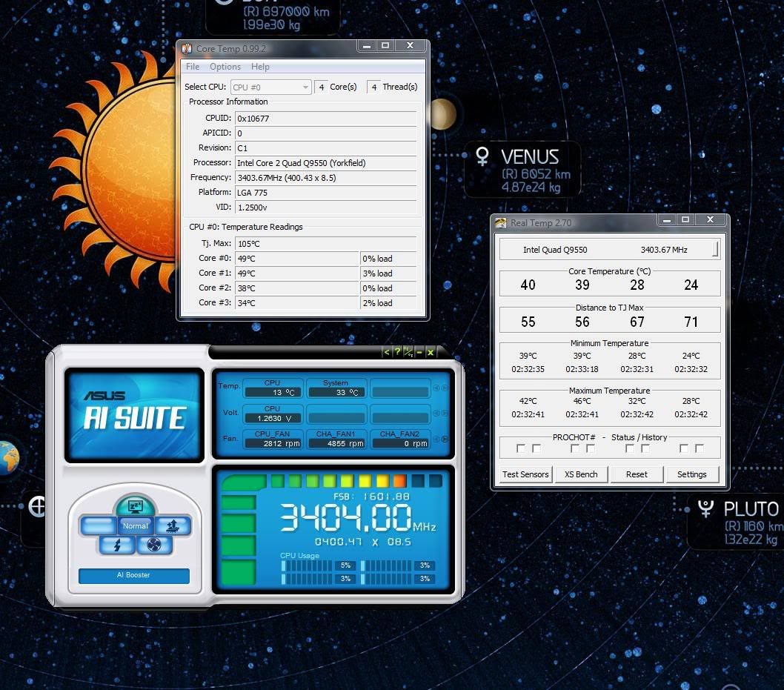Click the Tj. Max value 105°C

[325, 244]
